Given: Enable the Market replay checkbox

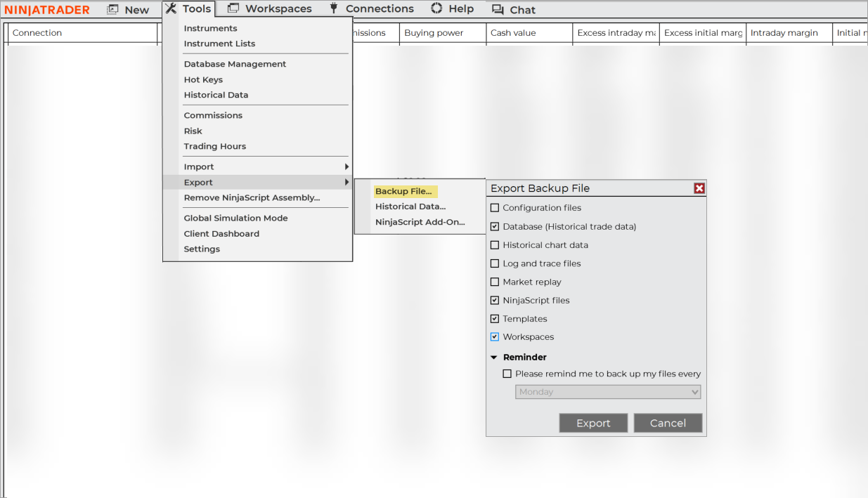Looking at the screenshot, I should (x=495, y=282).
